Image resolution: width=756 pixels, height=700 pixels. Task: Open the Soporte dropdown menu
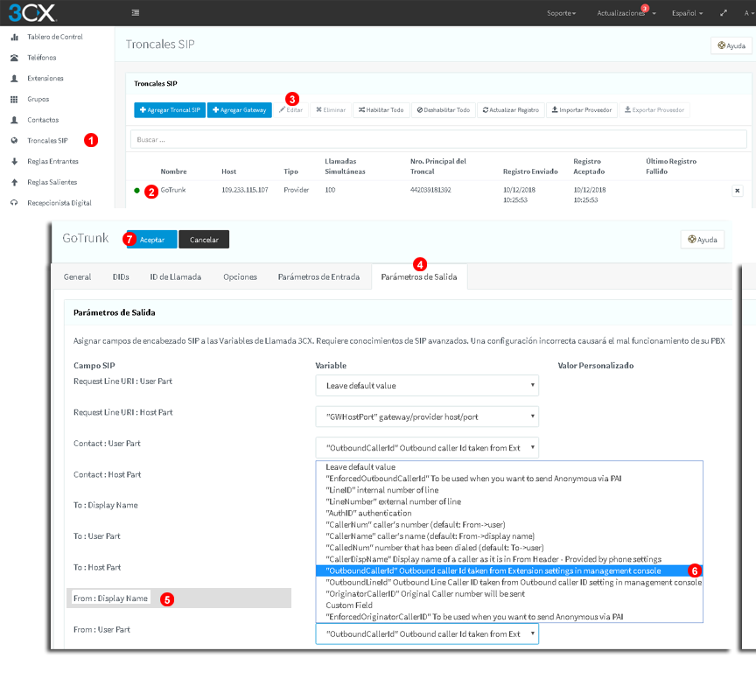pyautogui.click(x=561, y=13)
